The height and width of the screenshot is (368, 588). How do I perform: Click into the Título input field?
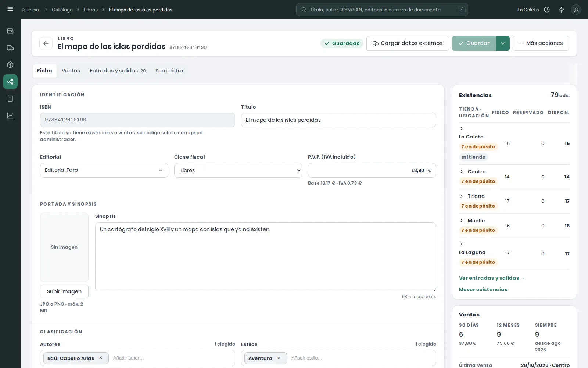pos(338,120)
